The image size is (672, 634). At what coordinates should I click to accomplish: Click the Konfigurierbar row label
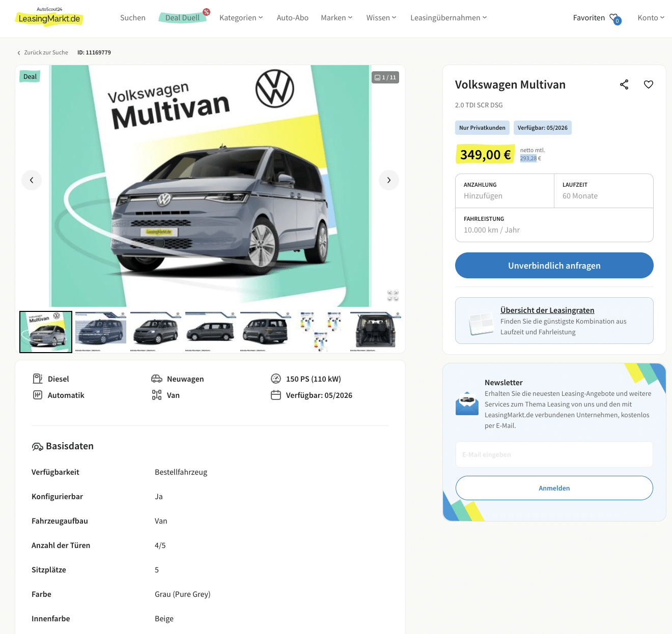click(57, 497)
